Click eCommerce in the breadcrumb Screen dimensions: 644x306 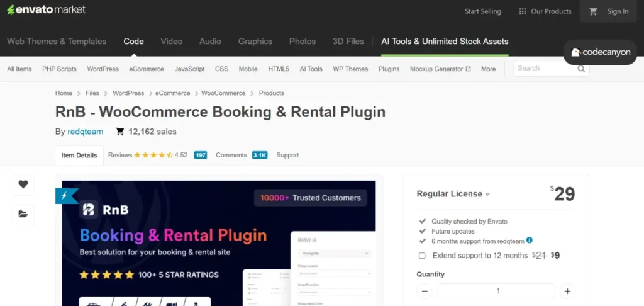pos(172,93)
